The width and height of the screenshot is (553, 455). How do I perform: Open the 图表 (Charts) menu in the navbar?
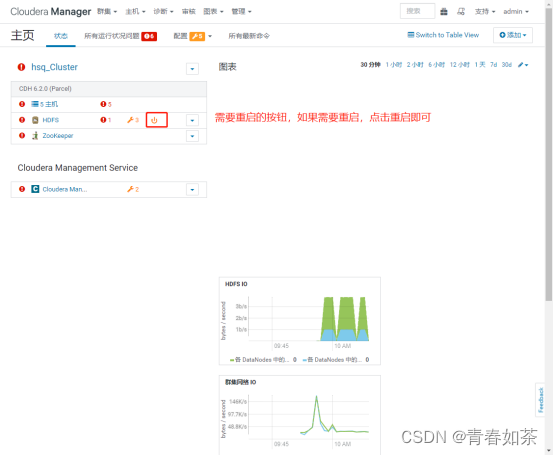[x=213, y=12]
